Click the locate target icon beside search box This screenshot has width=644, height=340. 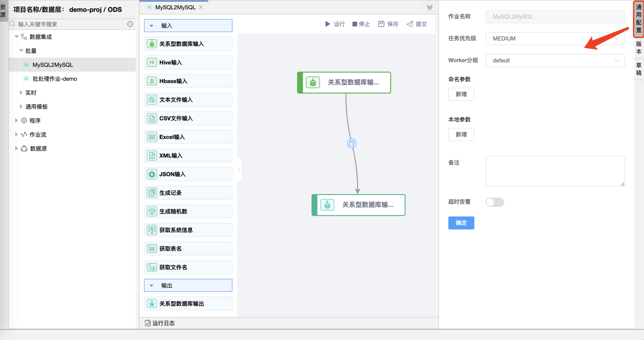(x=130, y=24)
